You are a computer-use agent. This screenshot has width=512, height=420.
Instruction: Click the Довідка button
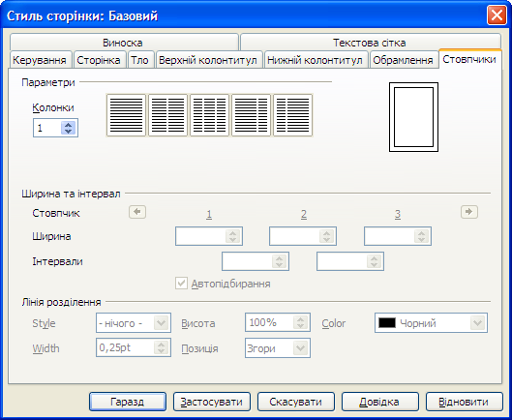point(379,402)
